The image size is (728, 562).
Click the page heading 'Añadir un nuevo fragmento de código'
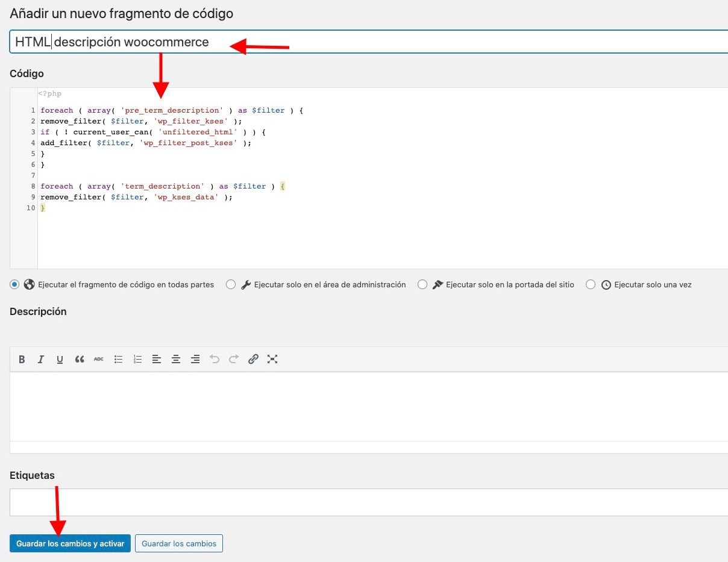click(x=121, y=13)
